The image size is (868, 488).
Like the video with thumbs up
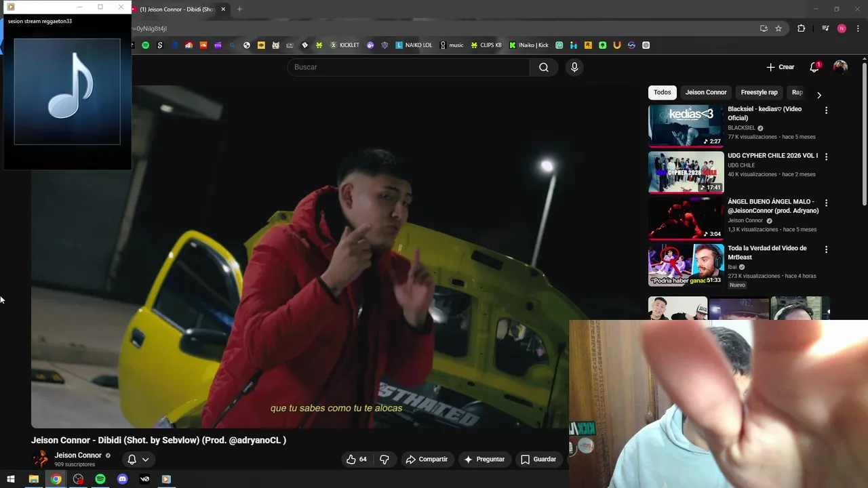click(357, 460)
